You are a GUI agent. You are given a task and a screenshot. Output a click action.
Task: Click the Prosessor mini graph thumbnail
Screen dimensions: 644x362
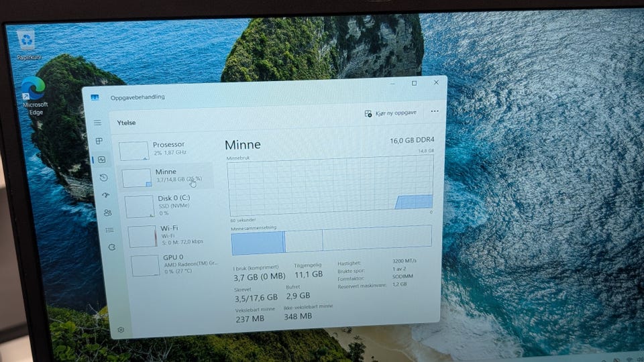pos(134,151)
